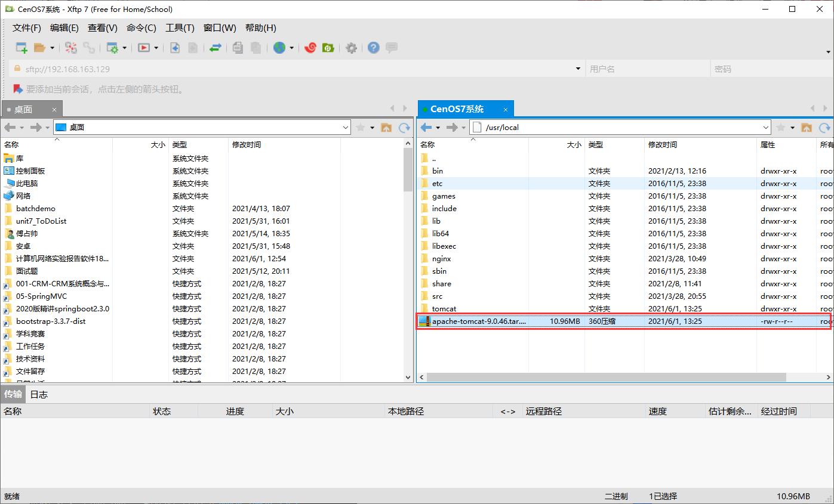
Task: Click forward arrow in local 桌面 pane
Action: click(36, 128)
